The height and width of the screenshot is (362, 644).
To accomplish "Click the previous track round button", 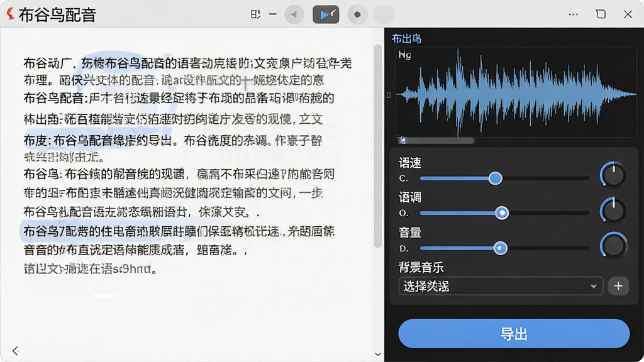I will (x=294, y=14).
